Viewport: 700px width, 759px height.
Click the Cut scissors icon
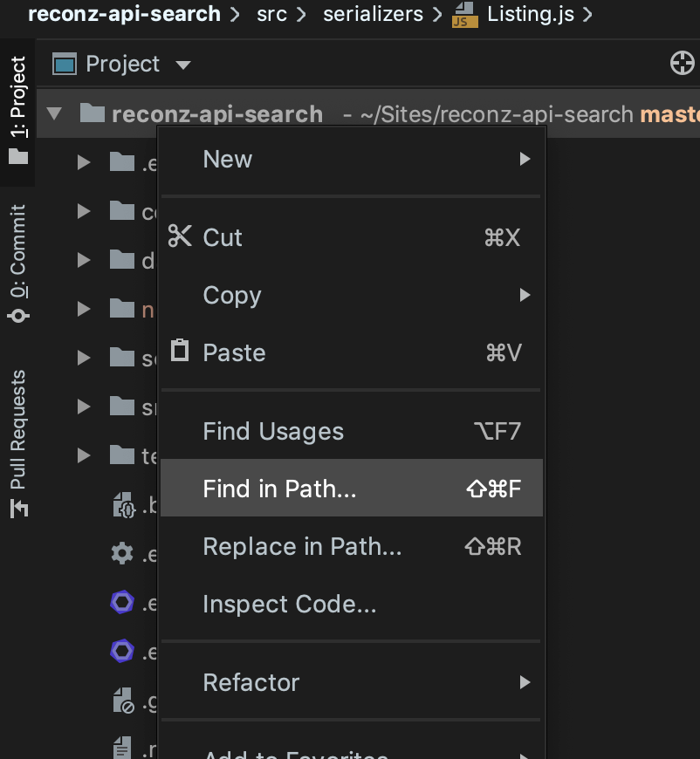tap(180, 236)
